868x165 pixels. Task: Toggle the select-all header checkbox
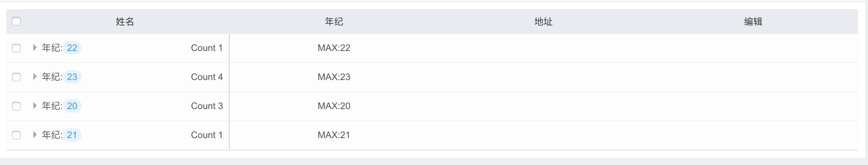click(16, 21)
